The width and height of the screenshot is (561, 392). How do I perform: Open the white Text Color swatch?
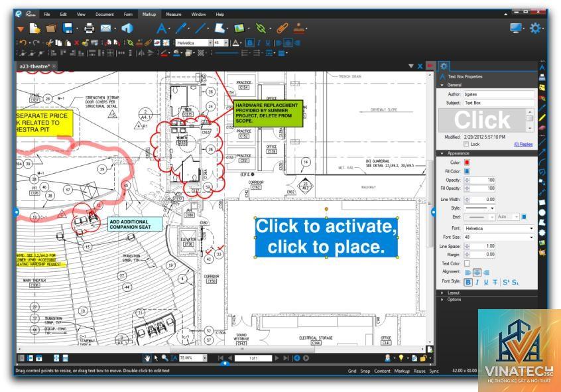click(467, 263)
